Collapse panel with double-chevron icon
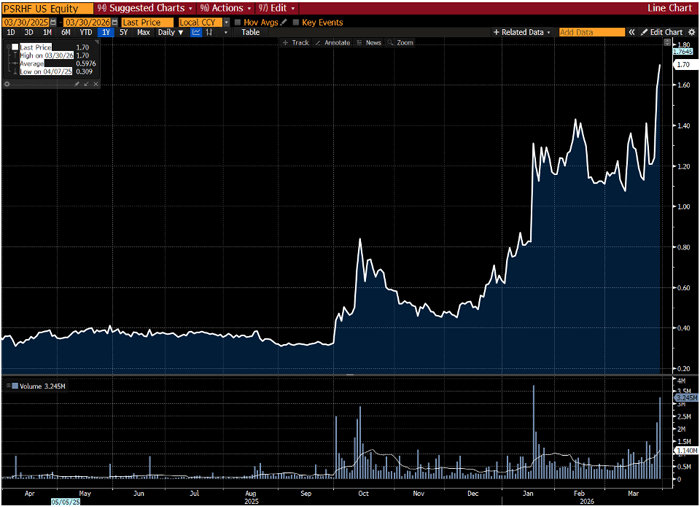This screenshot has width=700, height=507. tap(633, 32)
